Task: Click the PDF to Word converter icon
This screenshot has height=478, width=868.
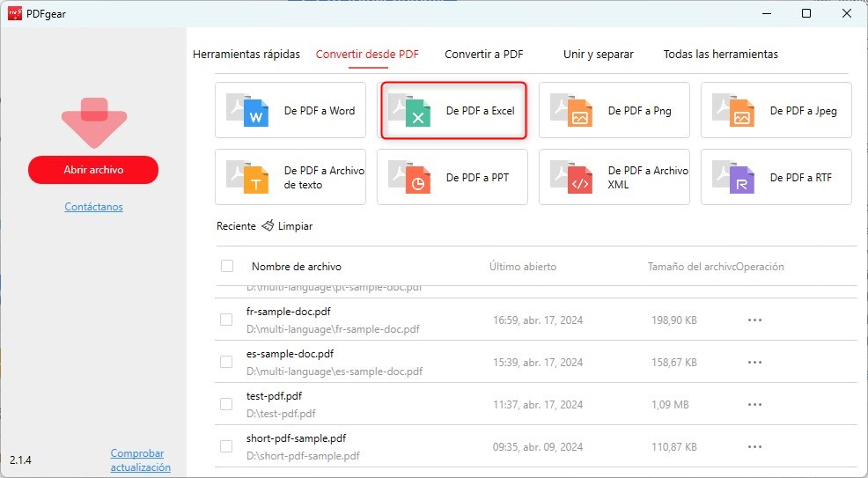Action: tap(247, 110)
